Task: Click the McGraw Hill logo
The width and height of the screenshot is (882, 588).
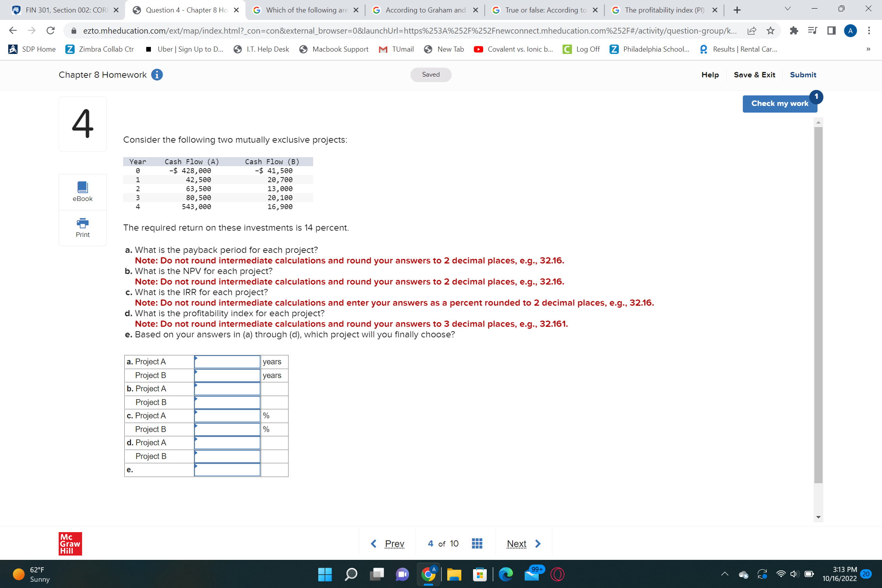Action: [70, 543]
